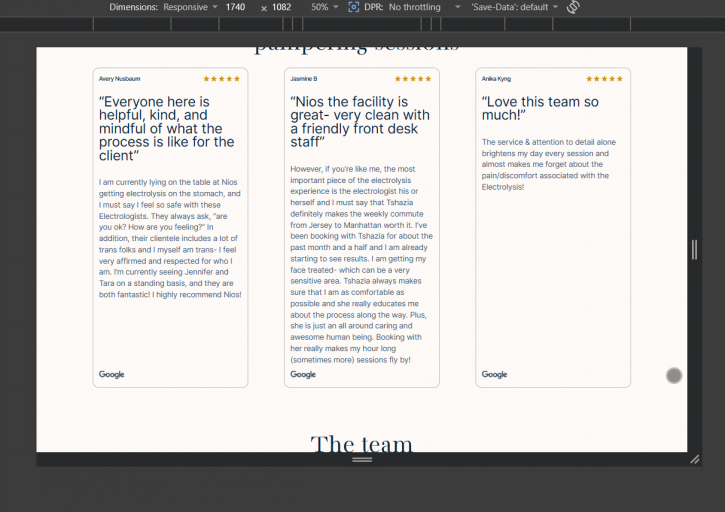Click the reviewer name Avery Nusbaum

coord(119,79)
